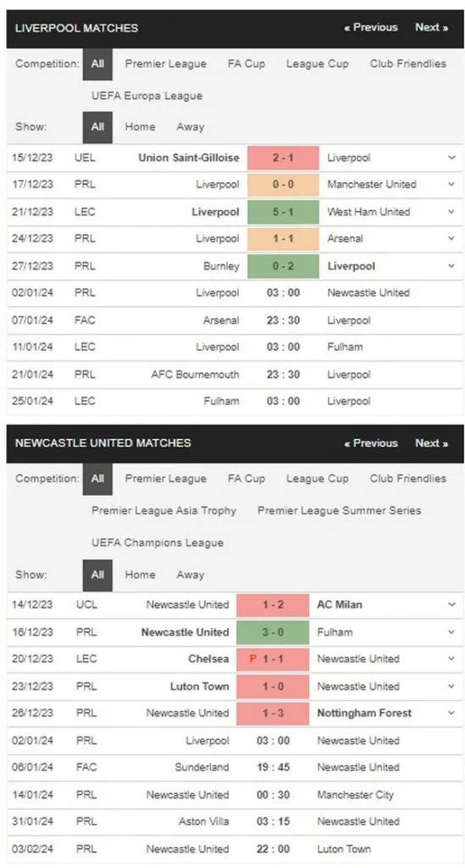465x868 pixels.
Task: Select Home filter in Newcastle United matches
Action: point(140,575)
